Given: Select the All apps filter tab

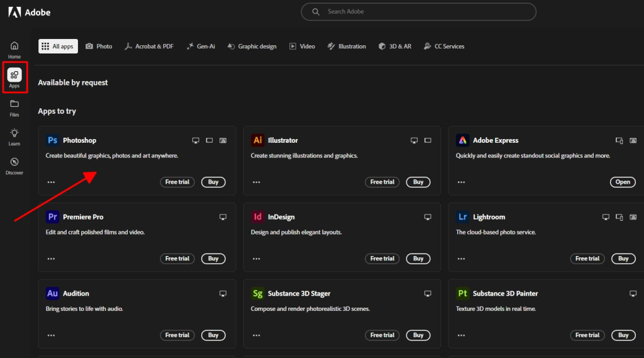Looking at the screenshot, I should coord(58,47).
